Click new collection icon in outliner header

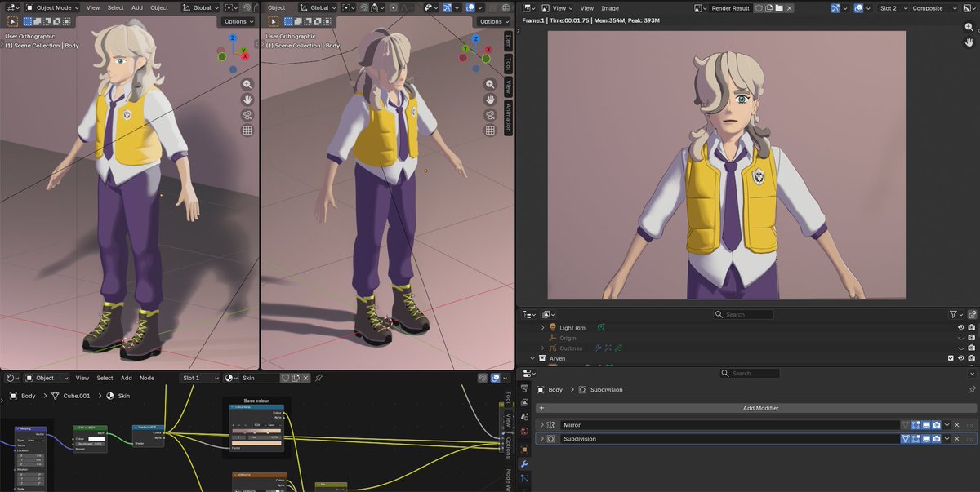pyautogui.click(x=971, y=314)
